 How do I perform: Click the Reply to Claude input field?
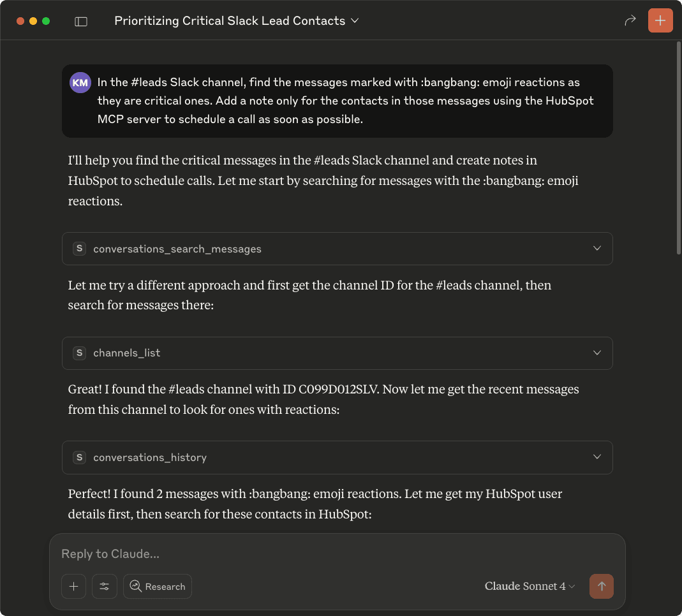tap(255, 554)
